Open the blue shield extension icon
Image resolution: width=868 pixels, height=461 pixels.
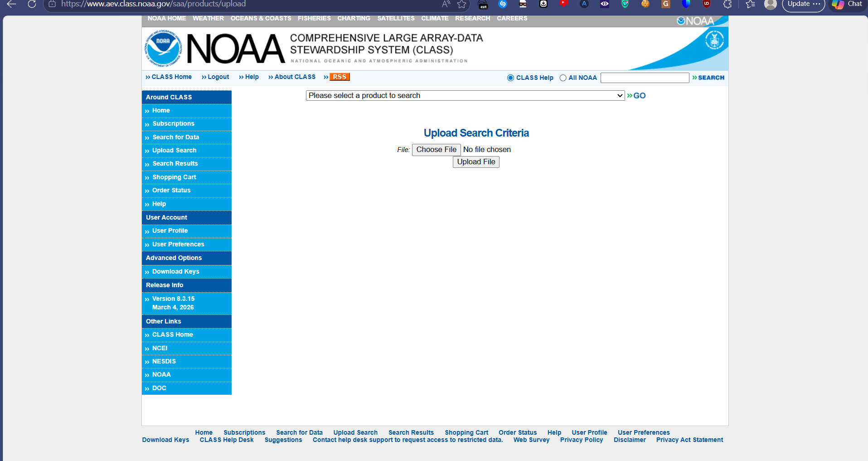[x=686, y=4]
